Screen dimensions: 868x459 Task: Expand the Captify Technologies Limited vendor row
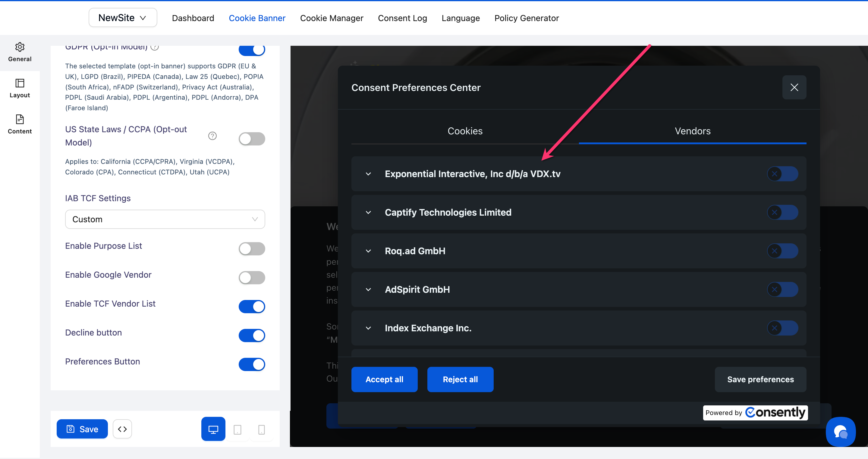(x=368, y=213)
